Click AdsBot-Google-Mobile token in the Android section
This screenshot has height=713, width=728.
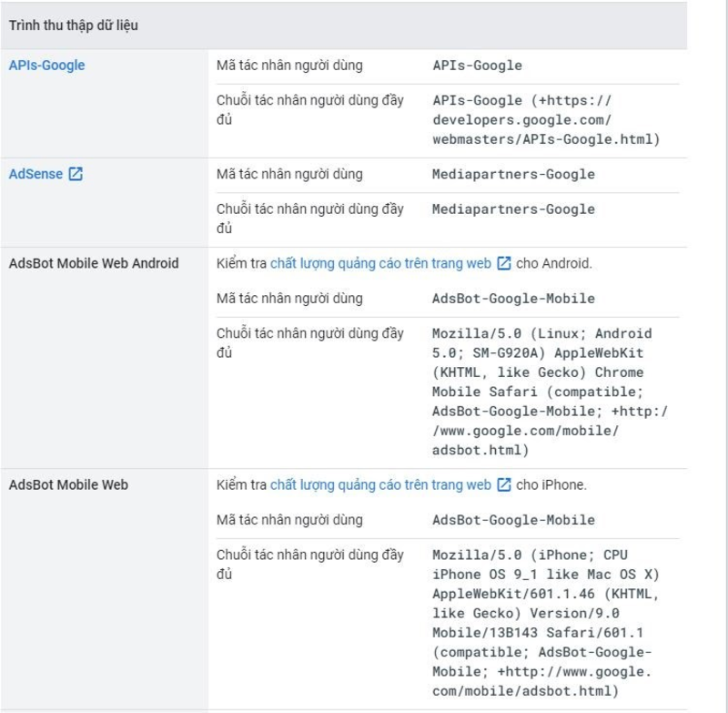[x=513, y=299]
